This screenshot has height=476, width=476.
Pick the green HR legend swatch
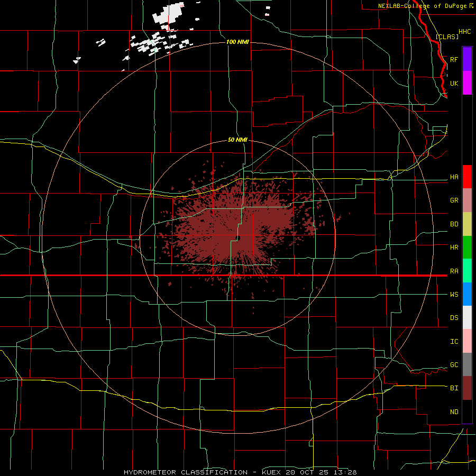point(467,247)
